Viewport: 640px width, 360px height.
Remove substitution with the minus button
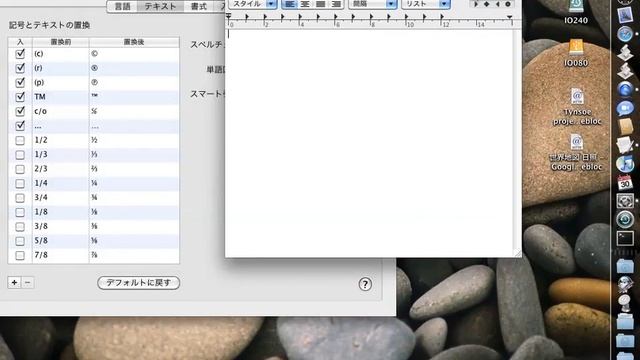pyautogui.click(x=27, y=282)
